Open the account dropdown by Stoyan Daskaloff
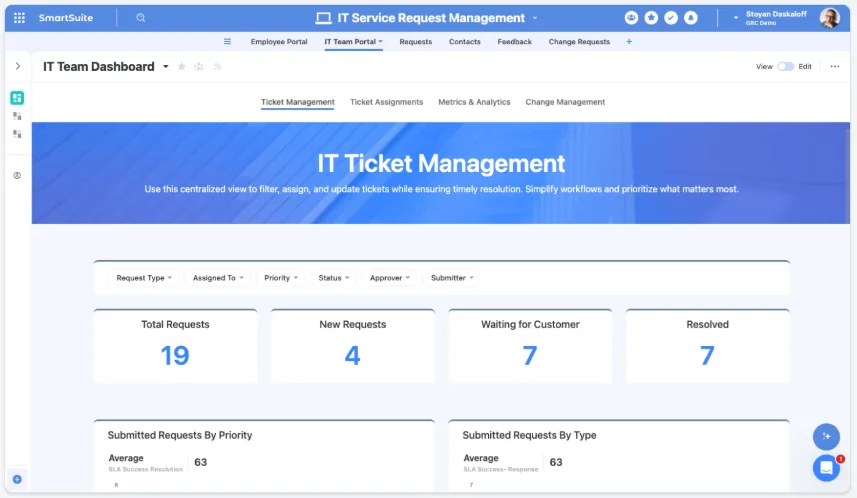The height and width of the screenshot is (498, 857). (736, 18)
